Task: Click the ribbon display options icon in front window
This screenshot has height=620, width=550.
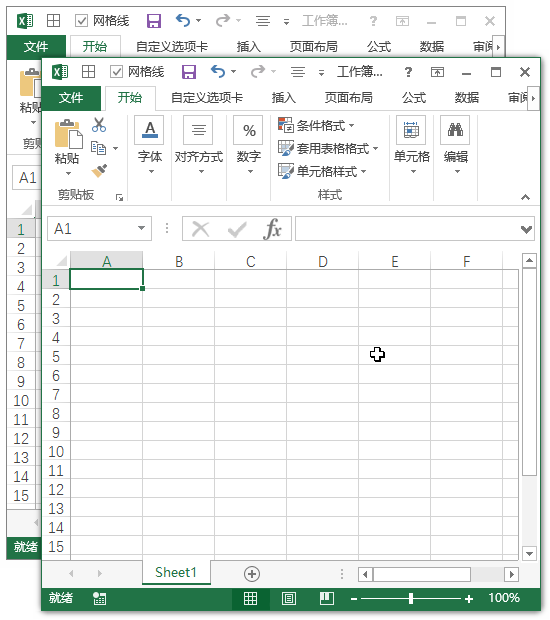Action: click(437, 72)
